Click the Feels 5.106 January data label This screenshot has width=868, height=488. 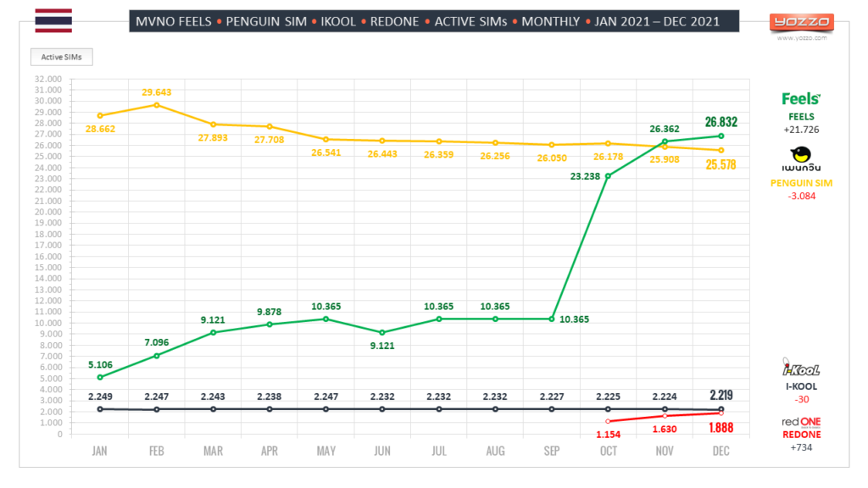click(x=100, y=365)
